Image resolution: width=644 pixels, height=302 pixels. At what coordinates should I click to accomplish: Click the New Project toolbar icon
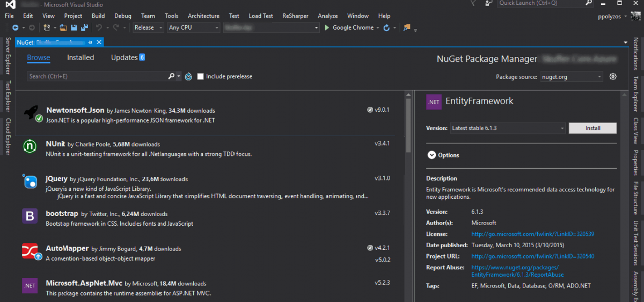(47, 27)
